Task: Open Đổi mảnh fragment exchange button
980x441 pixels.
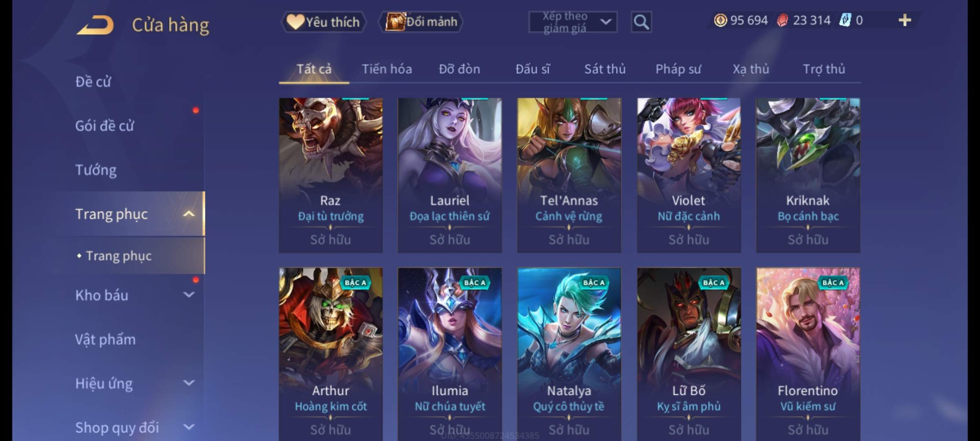Action: [x=421, y=22]
